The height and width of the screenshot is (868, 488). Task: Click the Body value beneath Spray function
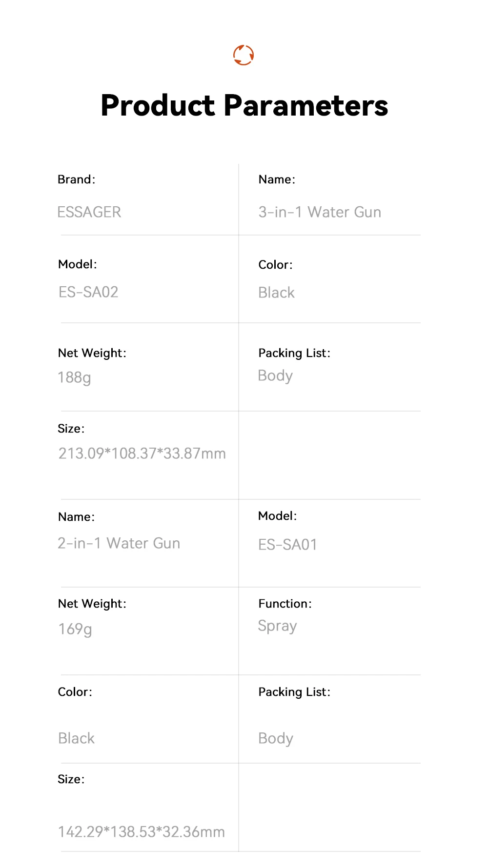(276, 739)
